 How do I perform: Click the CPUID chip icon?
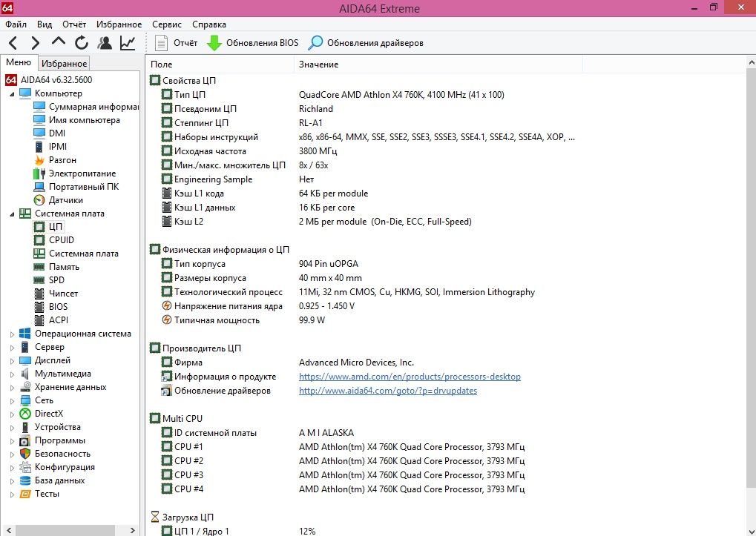coord(39,240)
